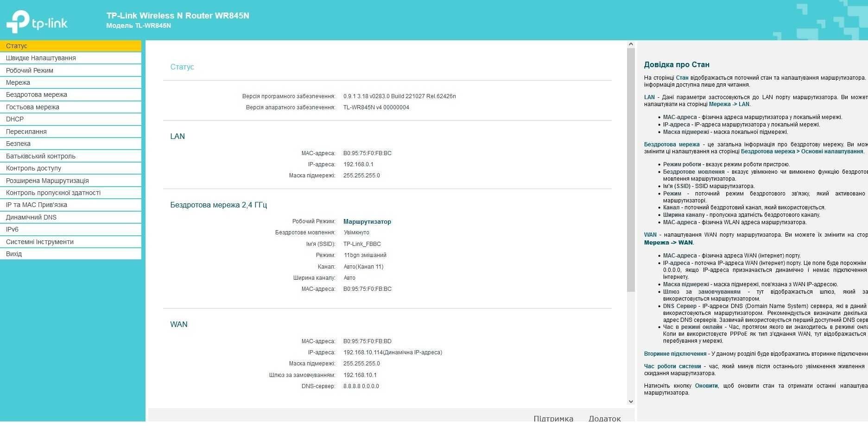Click SSID value TP-Link_FBBC

tap(362, 244)
